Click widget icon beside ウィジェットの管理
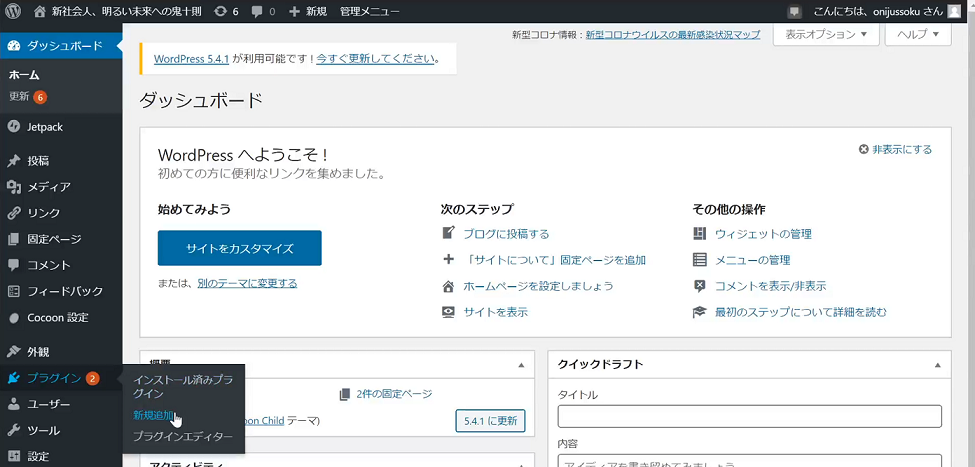 point(700,233)
